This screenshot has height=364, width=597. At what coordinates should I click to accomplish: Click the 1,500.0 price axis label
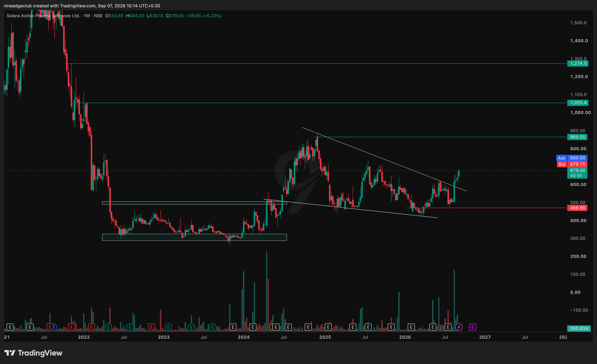(578, 23)
